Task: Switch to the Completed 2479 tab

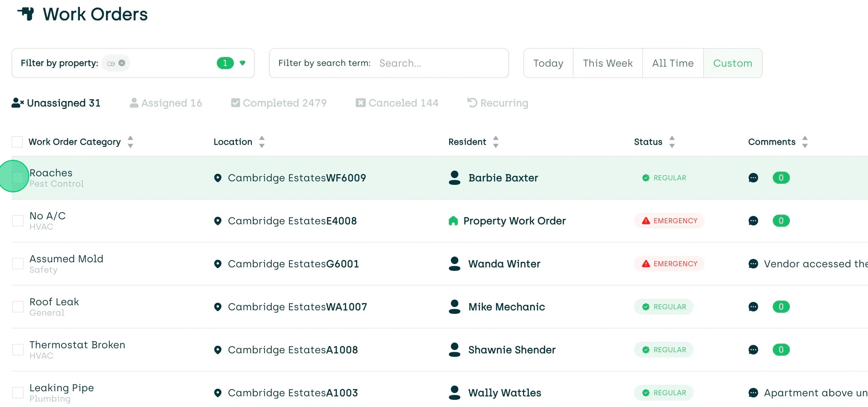Action: (x=279, y=103)
